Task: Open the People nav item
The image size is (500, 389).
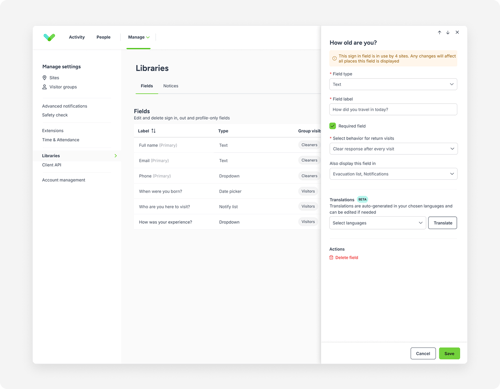Action: coord(103,37)
